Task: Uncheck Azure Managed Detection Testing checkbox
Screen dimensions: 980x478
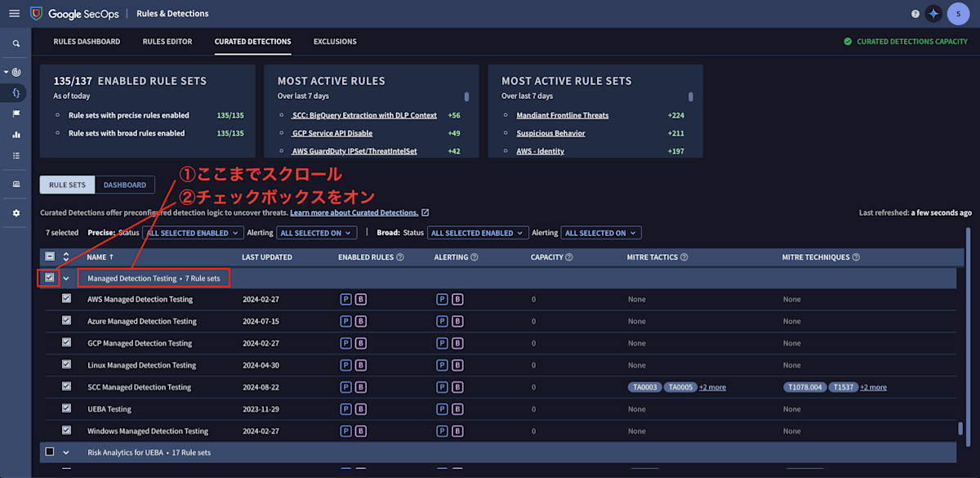Action: pyautogui.click(x=67, y=321)
